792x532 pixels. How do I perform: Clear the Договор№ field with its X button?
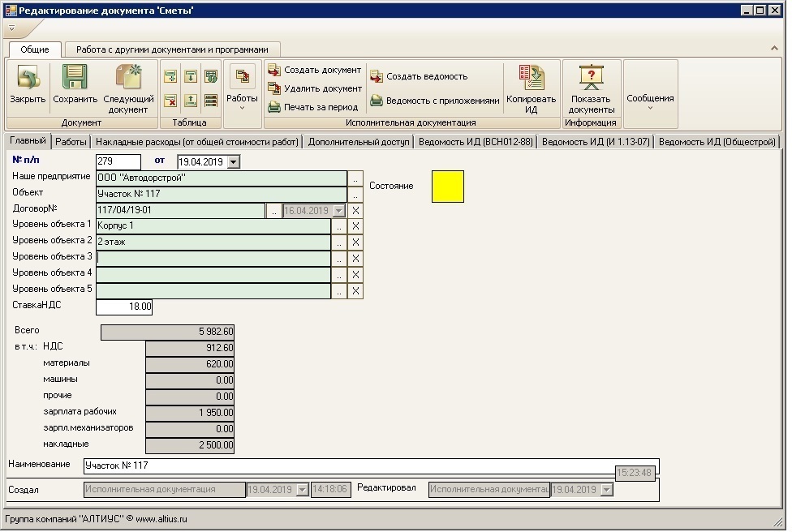click(355, 211)
